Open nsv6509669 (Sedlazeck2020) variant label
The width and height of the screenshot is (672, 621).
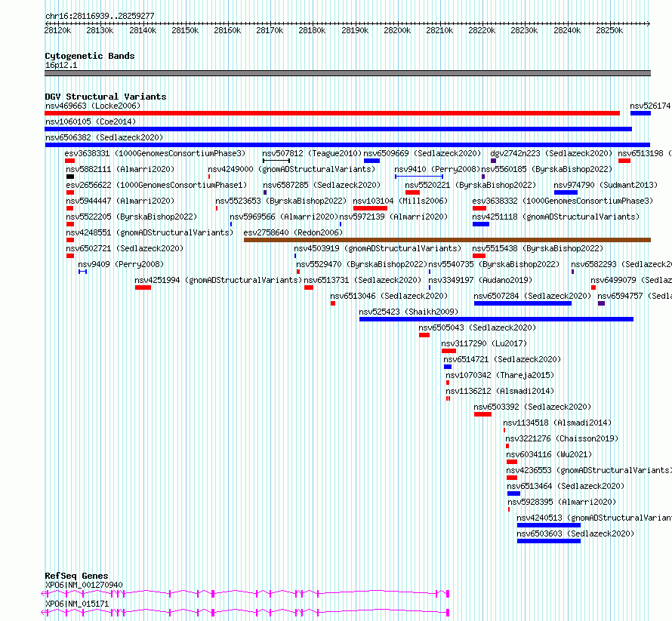click(422, 153)
